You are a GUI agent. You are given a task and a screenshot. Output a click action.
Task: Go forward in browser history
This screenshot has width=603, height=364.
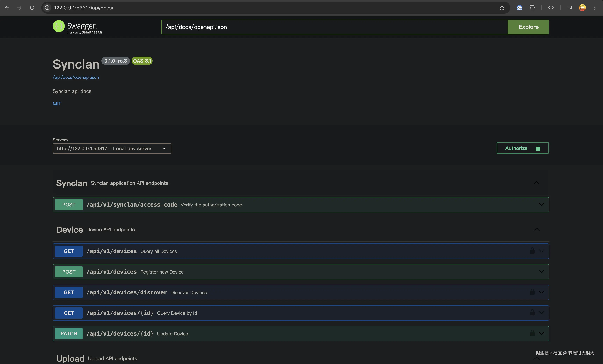[x=20, y=8]
